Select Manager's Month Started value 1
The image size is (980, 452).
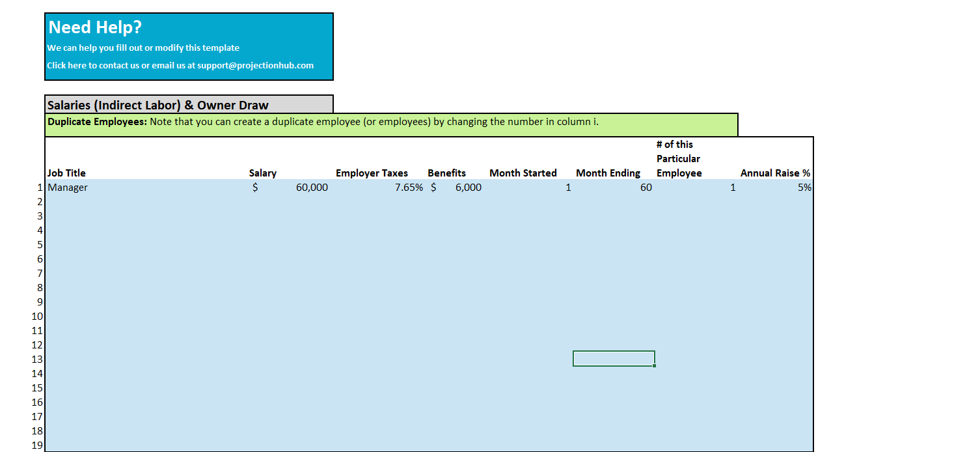[530, 187]
